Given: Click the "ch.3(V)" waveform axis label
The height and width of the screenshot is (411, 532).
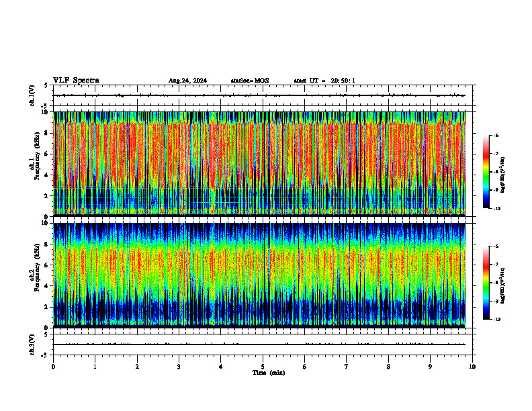Looking at the screenshot, I should 32,345.
